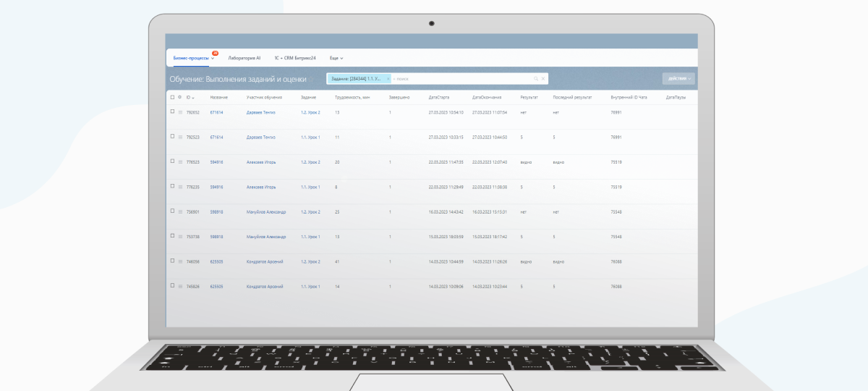The height and width of the screenshot is (391, 868).
Task: Open Алексеев Игорь in row 776235
Action: 261,187
